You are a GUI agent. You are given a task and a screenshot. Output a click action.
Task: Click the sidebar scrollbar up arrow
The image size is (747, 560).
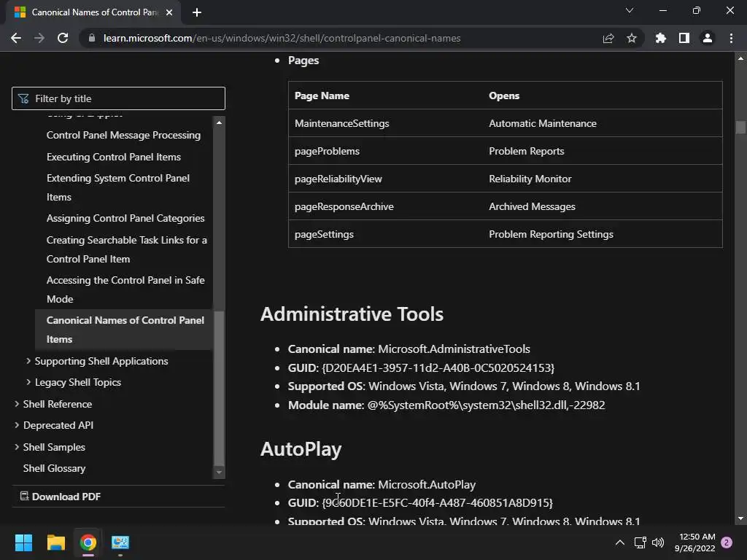point(219,122)
